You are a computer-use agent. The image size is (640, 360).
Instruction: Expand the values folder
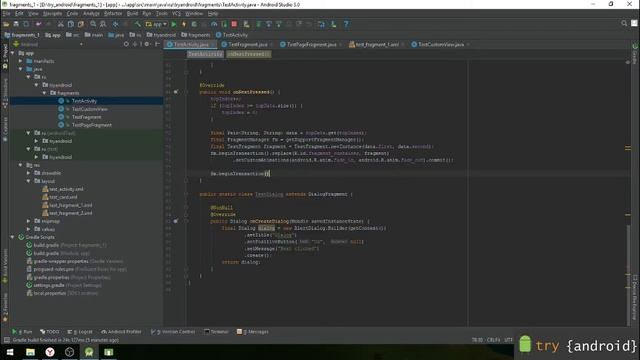(x=29, y=229)
